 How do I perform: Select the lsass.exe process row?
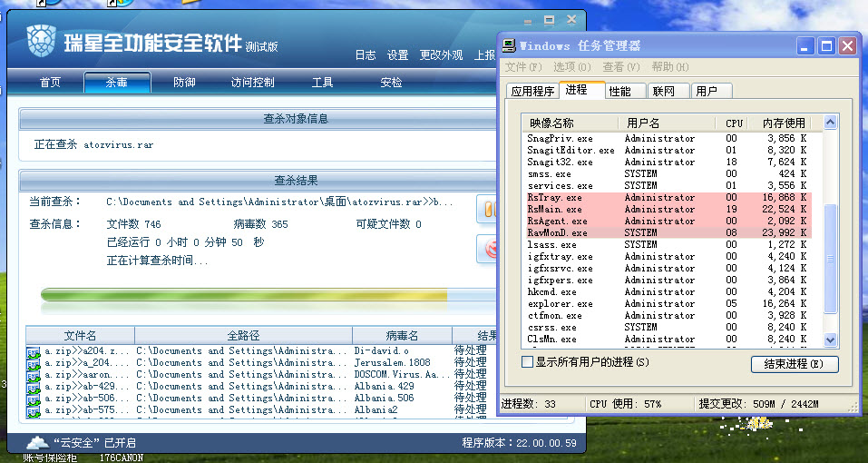[x=668, y=245]
